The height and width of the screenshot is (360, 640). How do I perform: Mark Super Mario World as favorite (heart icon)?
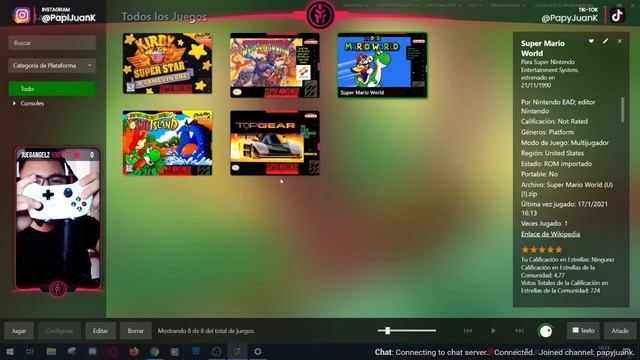point(591,41)
